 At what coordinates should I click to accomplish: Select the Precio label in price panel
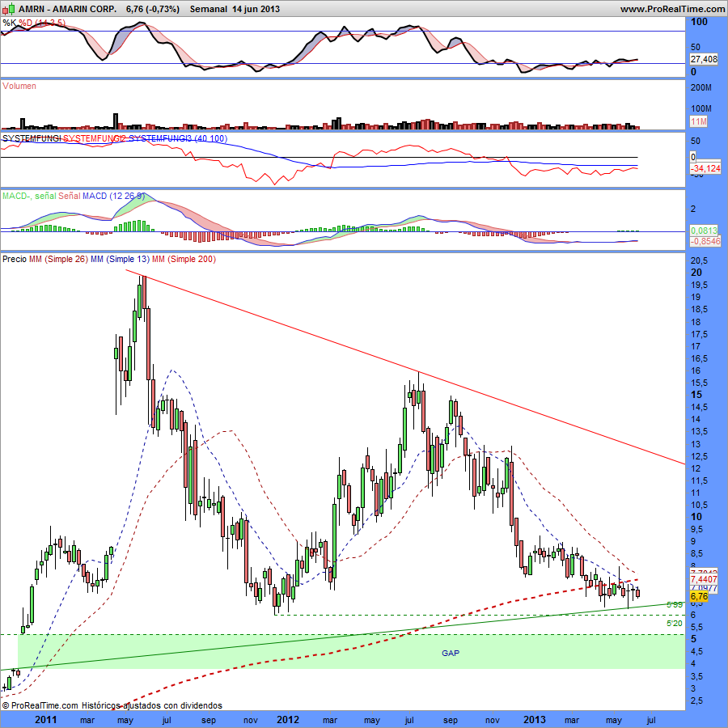[x=15, y=259]
